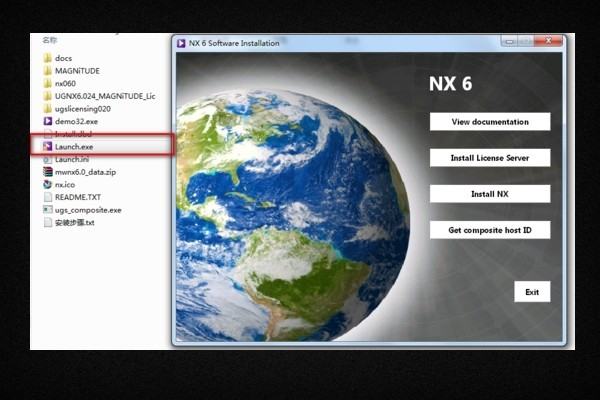
Task: Select the Chinese-named .txt file icon
Action: pos(47,222)
